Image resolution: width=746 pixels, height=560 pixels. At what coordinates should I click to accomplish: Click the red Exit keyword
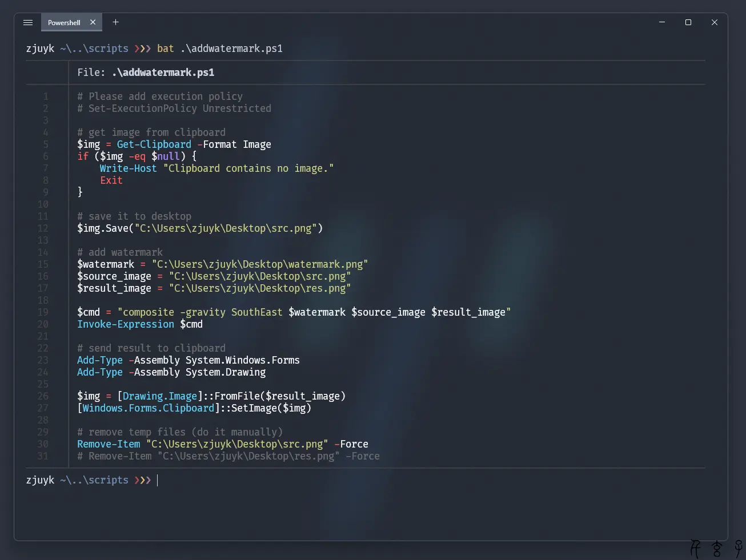(x=111, y=180)
